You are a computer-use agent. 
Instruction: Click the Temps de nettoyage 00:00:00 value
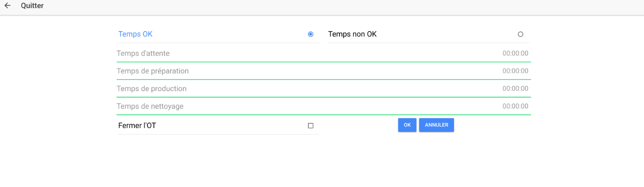[515, 106]
